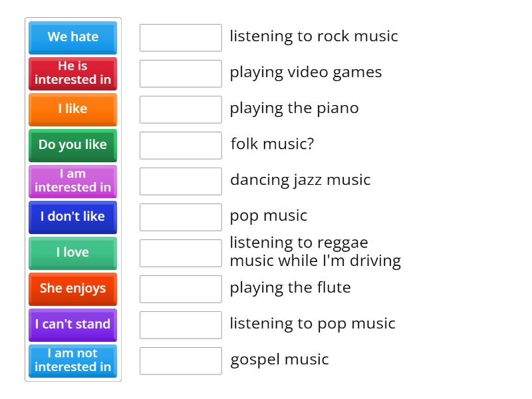Viewport: 532px width, 399px height.
Task: Select the red 'He is interested in' tile
Action: click(x=72, y=73)
